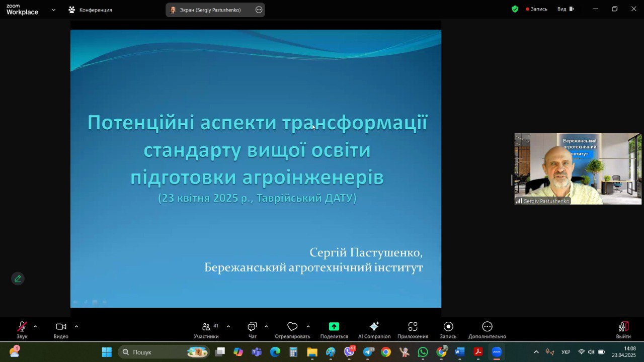Open the screen share options ellipsis

[x=259, y=10]
